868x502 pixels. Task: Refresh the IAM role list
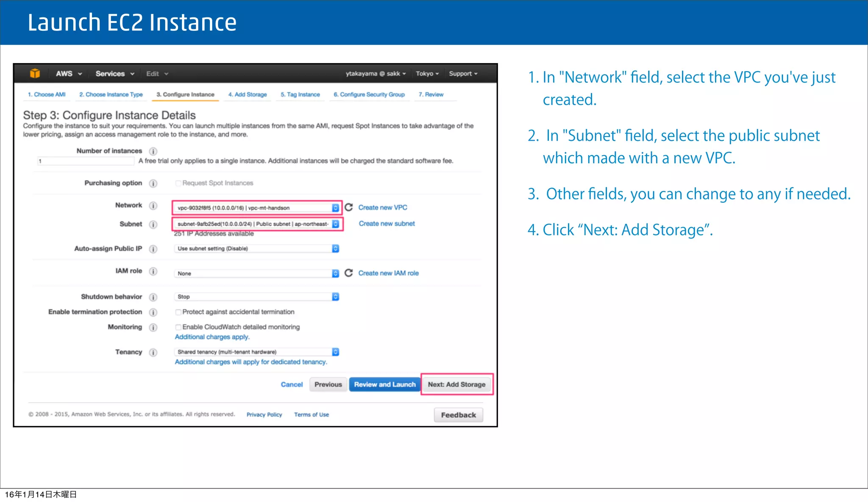click(x=349, y=273)
